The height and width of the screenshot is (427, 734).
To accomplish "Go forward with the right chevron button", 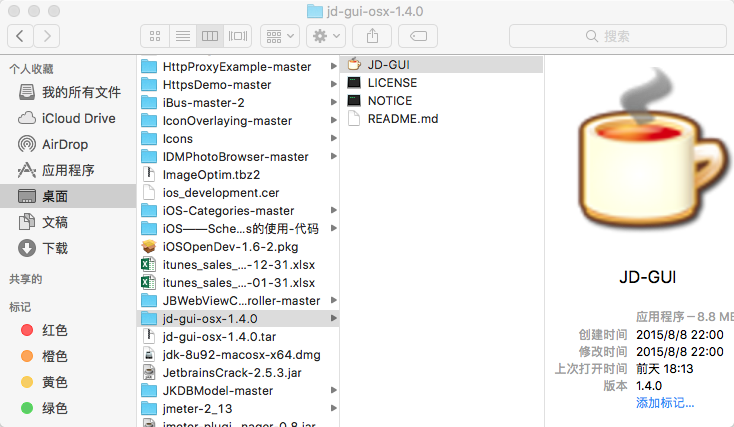I will pos(46,36).
